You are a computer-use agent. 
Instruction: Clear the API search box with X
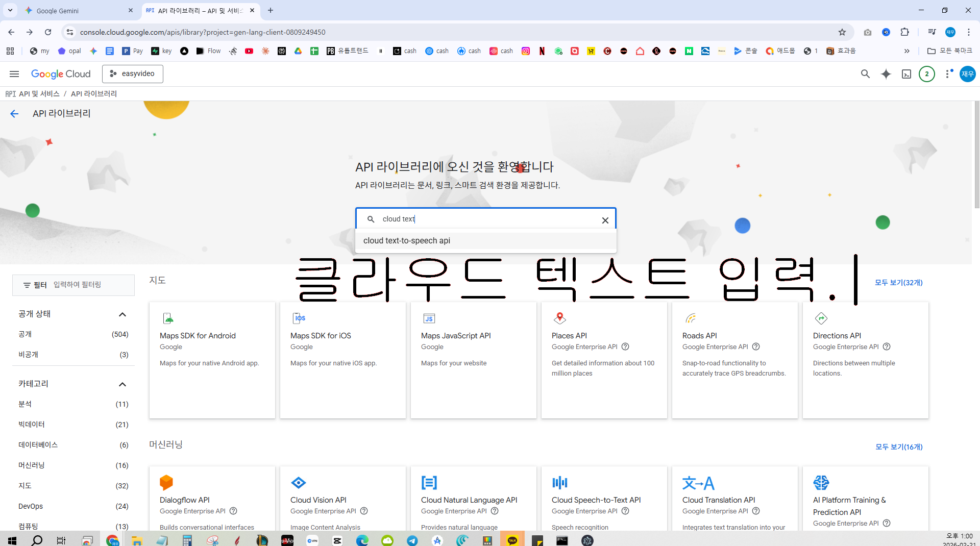[605, 220]
